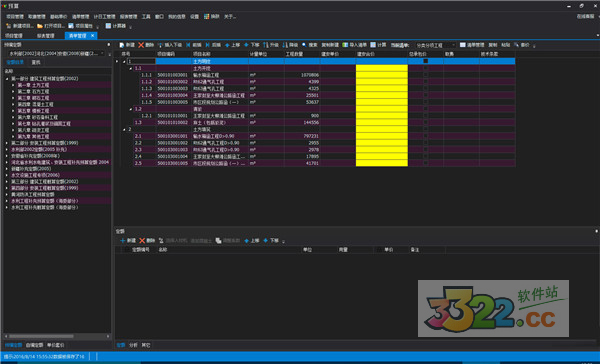Click yellow cell in row 2.4
Viewport: 600px width, 364px height.
(x=382, y=157)
